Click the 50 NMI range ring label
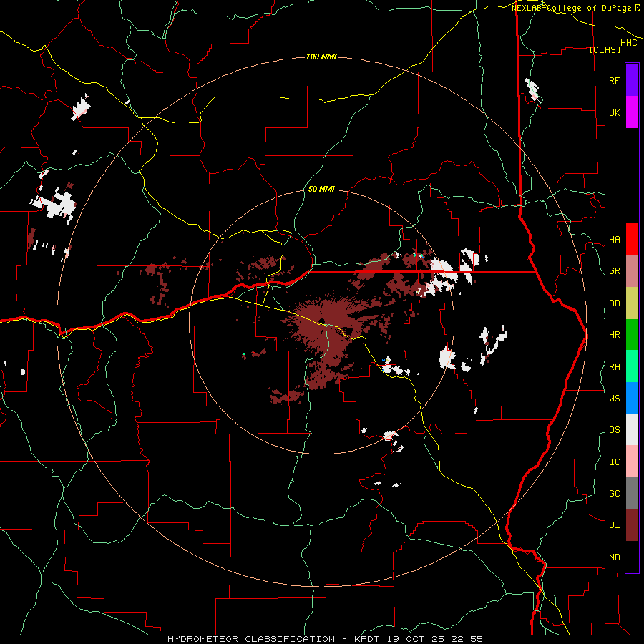Image resolution: width=644 pixels, height=644 pixels. 321,189
